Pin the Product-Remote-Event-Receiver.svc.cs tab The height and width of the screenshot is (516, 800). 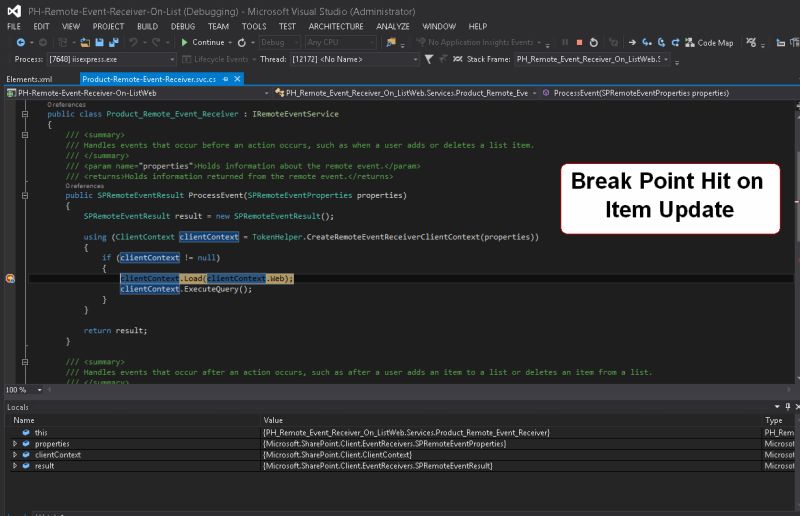(x=226, y=79)
